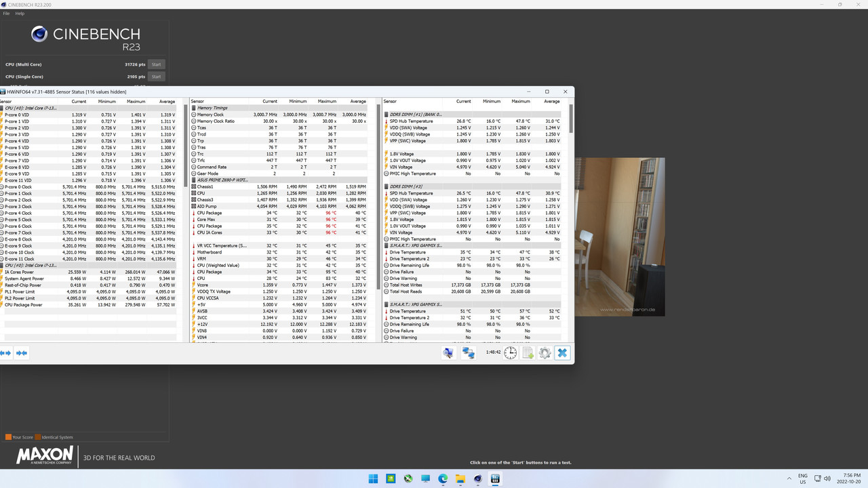The image size is (868, 488).
Task: Select the Memory Clock Ratio row
Action: (279, 121)
